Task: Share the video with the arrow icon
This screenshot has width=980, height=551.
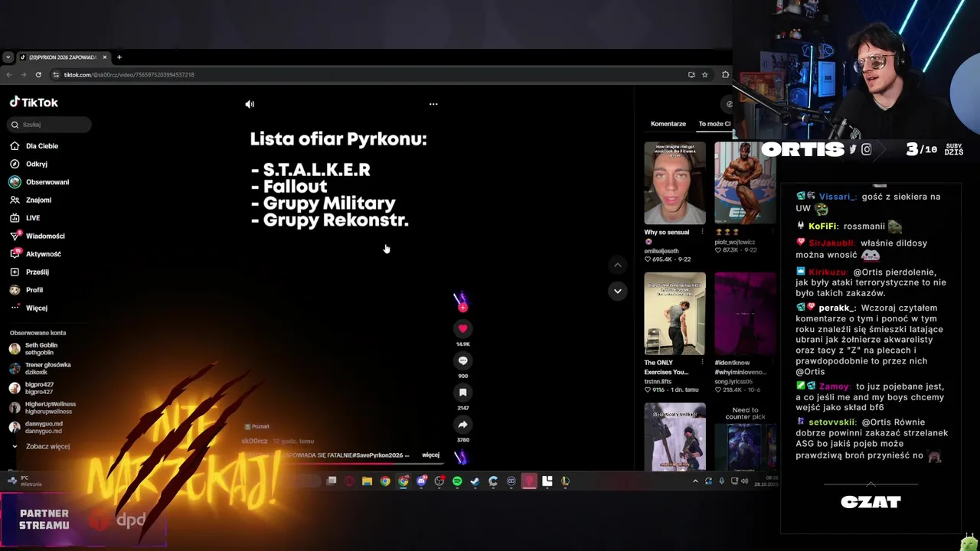Action: (x=462, y=424)
